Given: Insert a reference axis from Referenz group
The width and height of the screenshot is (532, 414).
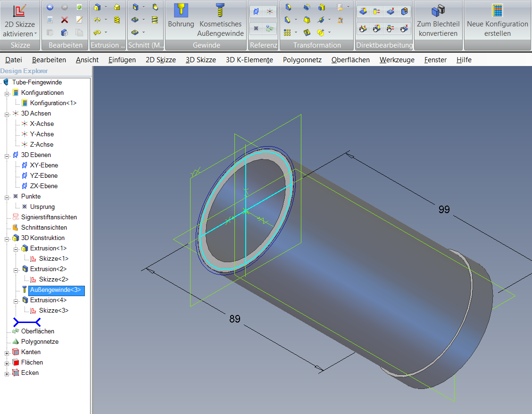Looking at the screenshot, I should [270, 11].
